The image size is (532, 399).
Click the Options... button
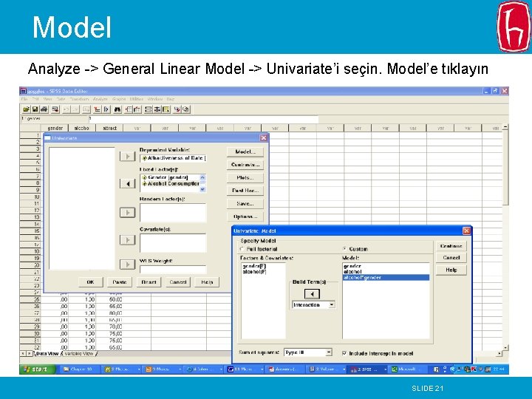pyautogui.click(x=245, y=216)
